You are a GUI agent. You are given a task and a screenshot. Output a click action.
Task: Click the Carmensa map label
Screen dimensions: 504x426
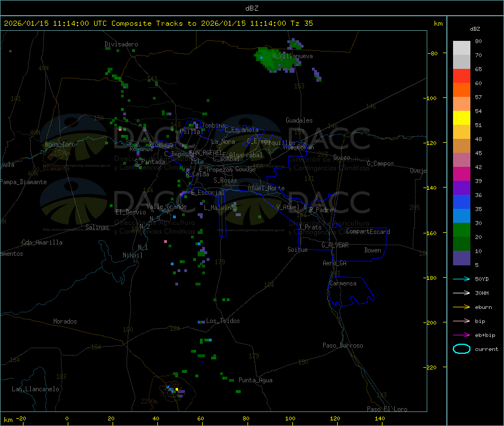coord(343,283)
